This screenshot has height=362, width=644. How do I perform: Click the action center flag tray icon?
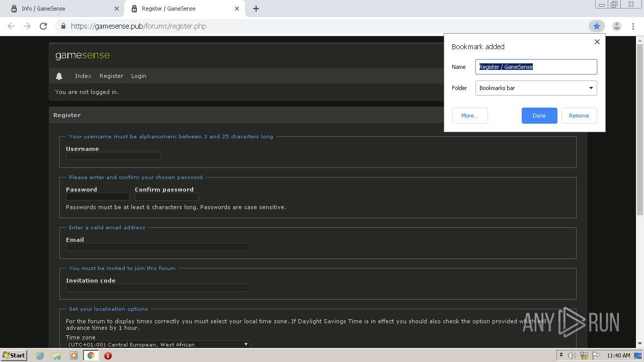[x=596, y=355]
